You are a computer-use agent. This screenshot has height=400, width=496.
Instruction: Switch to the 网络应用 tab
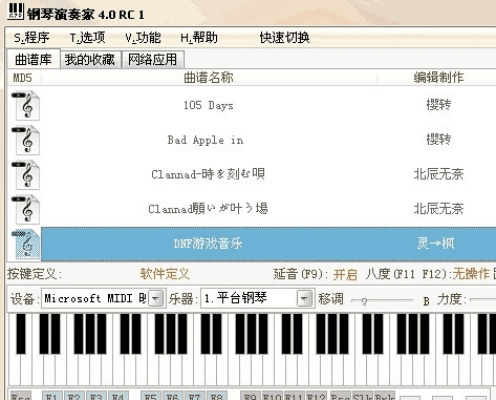point(153,59)
